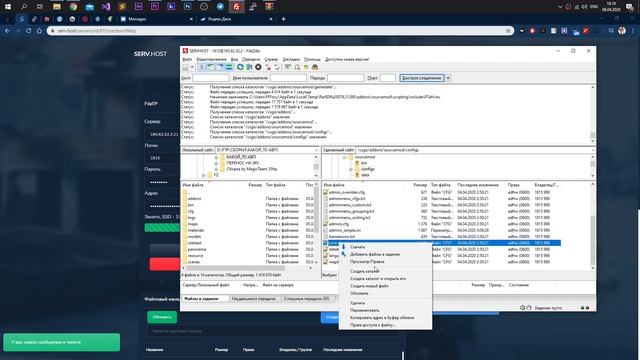The height and width of the screenshot is (360, 640).
Task: Cancel current operation with black circle icon
Action: (x=258, y=67)
